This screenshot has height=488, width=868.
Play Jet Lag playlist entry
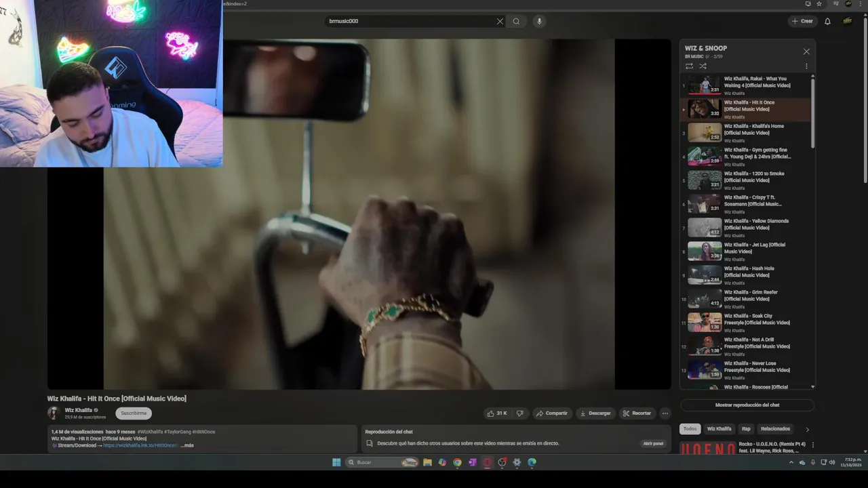click(x=745, y=251)
